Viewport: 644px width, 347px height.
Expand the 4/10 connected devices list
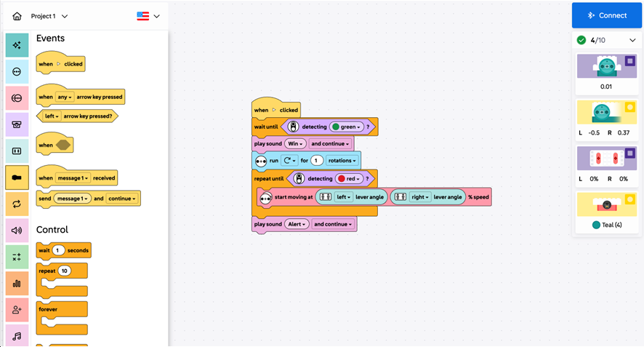click(632, 40)
